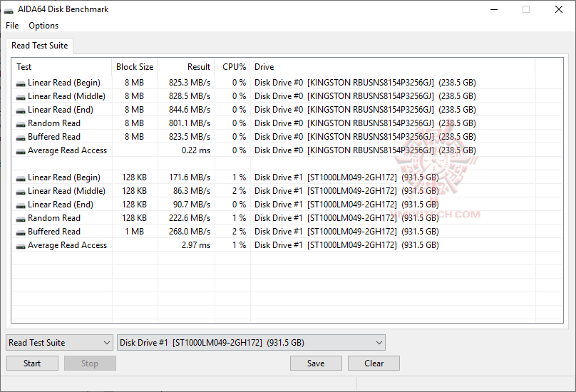
Task: Click the 1 MB block size cell
Action: [x=135, y=232]
